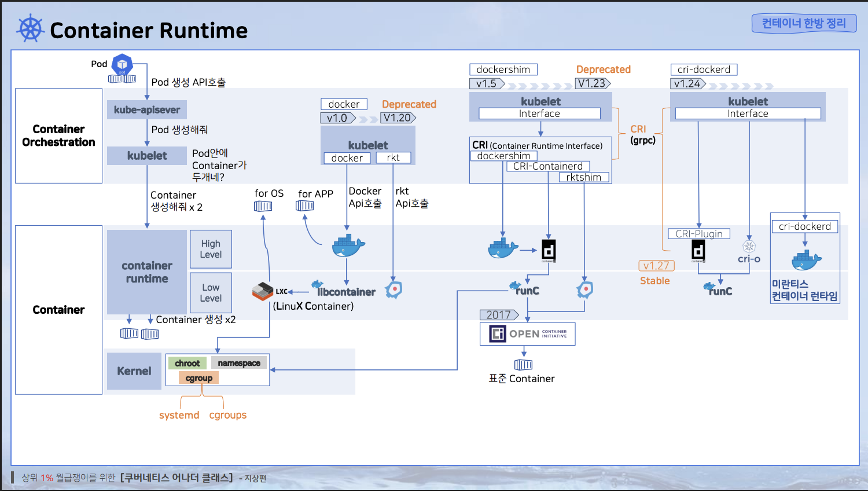Click the rkt rocket icon beside libcontainer
The image size is (868, 491).
(x=394, y=289)
